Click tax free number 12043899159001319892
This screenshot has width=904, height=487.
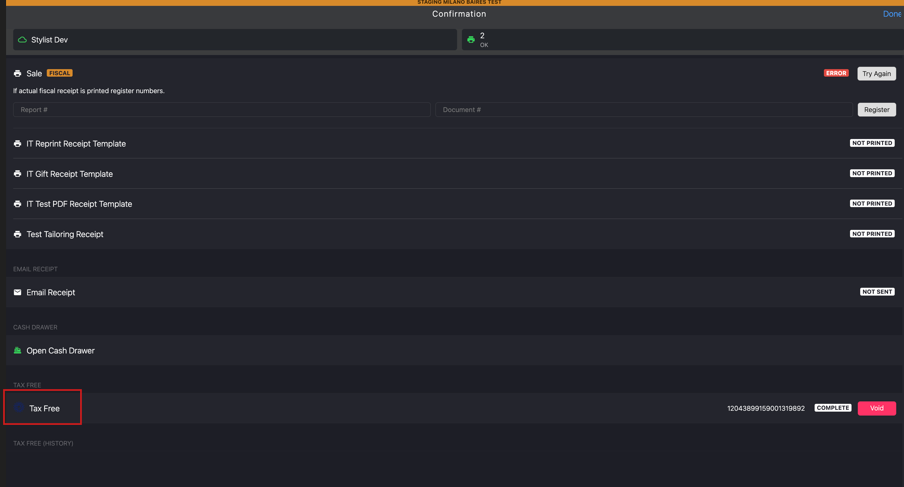[x=766, y=408]
